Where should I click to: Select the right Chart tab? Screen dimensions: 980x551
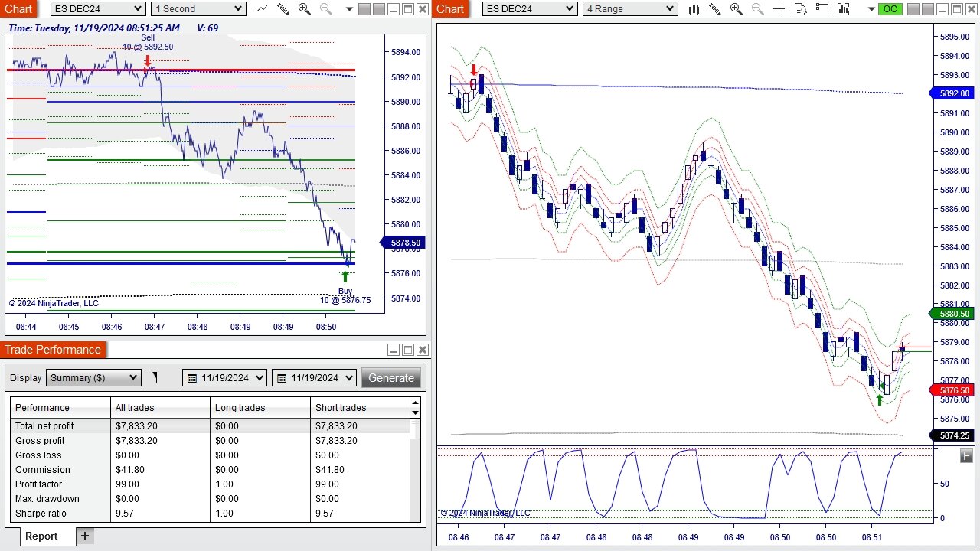tap(451, 8)
